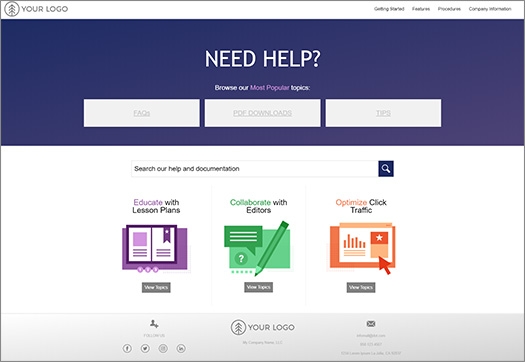The width and height of the screenshot is (525, 362).
Task: Click the tree logo in header
Action: [x=12, y=9]
